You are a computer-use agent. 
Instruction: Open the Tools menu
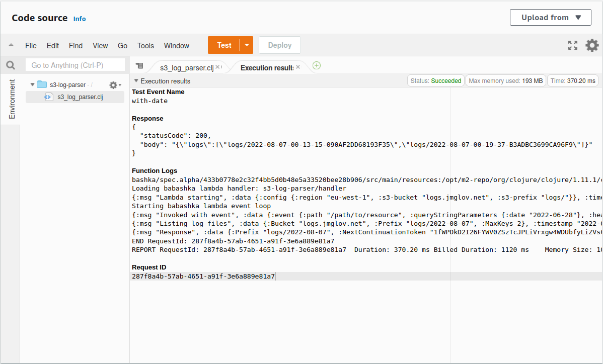145,46
